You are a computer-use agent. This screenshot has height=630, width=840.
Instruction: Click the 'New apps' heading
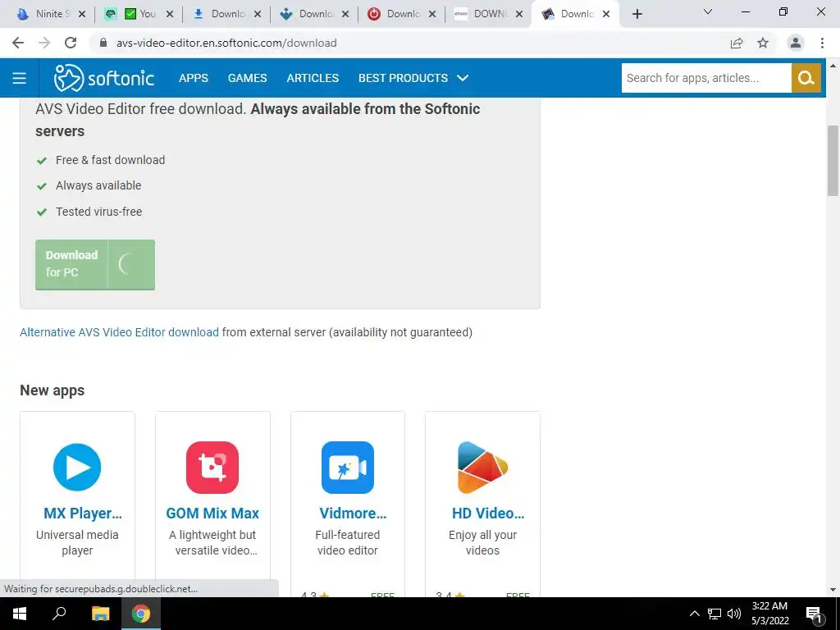coord(52,390)
